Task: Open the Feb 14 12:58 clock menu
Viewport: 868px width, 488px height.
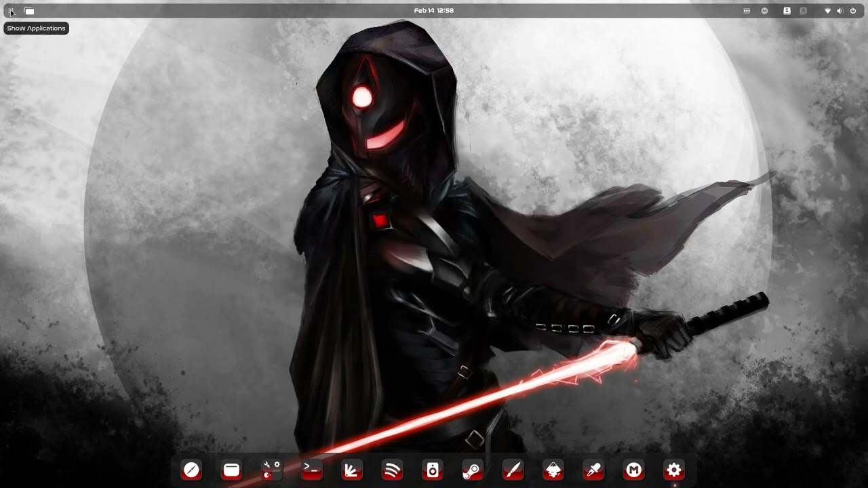Action: click(434, 11)
